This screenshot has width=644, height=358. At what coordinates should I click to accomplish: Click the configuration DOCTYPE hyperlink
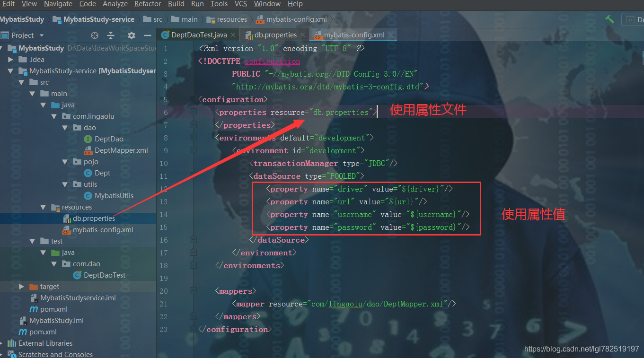272,61
